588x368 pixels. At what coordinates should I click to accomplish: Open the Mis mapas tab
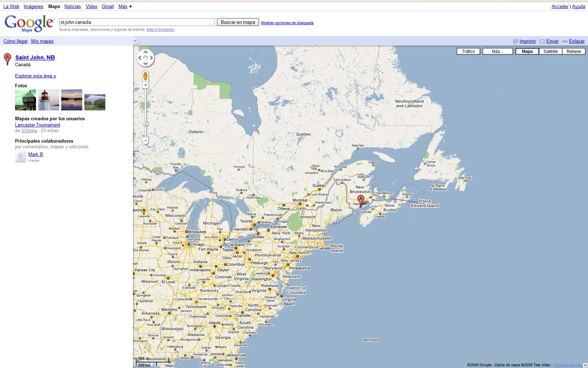[x=42, y=41]
